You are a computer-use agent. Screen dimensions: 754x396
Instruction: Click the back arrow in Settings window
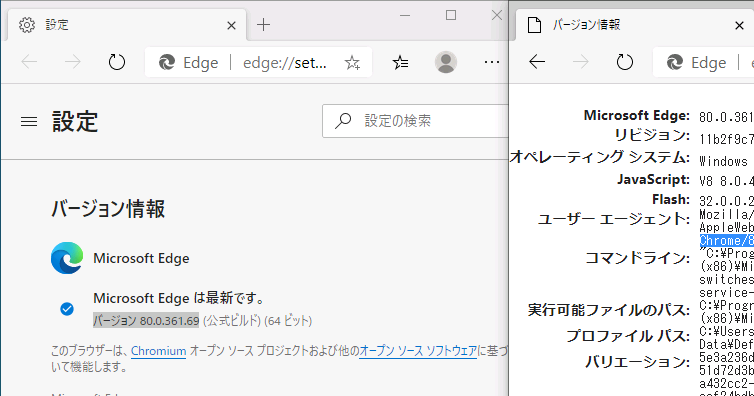coord(29,62)
